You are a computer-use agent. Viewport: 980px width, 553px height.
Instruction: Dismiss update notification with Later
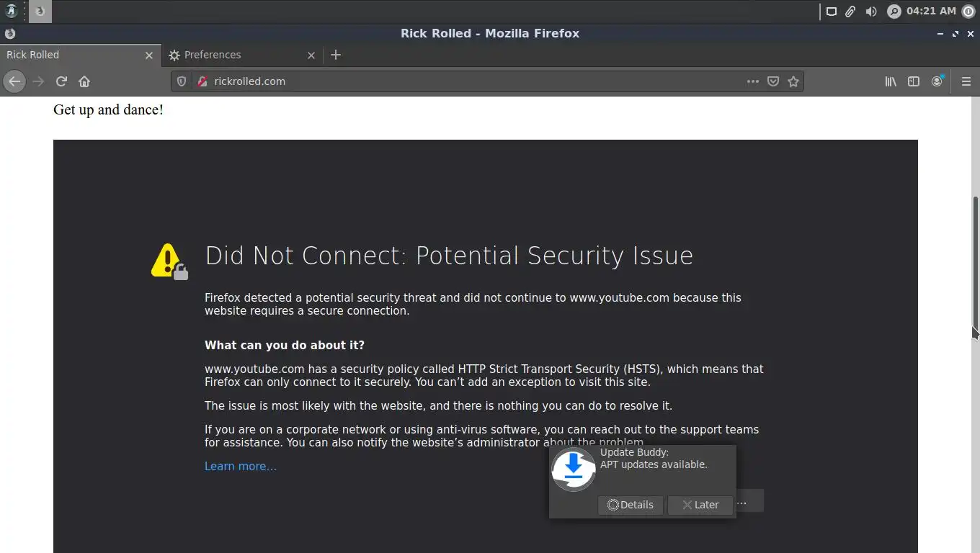[700, 505]
